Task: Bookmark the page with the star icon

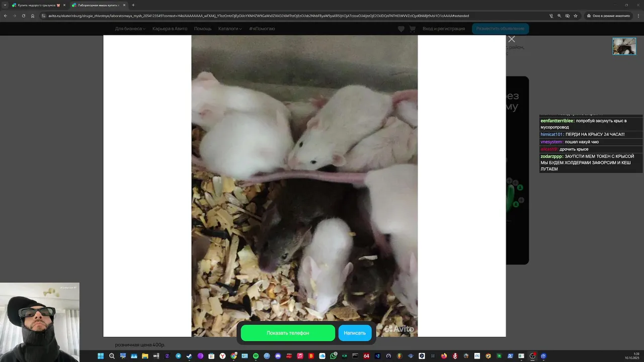Action: tap(576, 16)
